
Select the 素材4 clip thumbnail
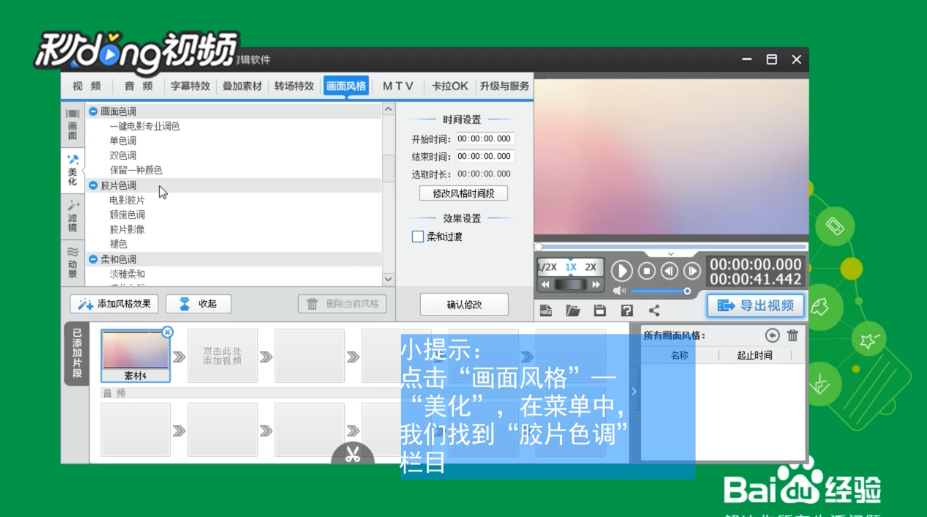point(135,356)
